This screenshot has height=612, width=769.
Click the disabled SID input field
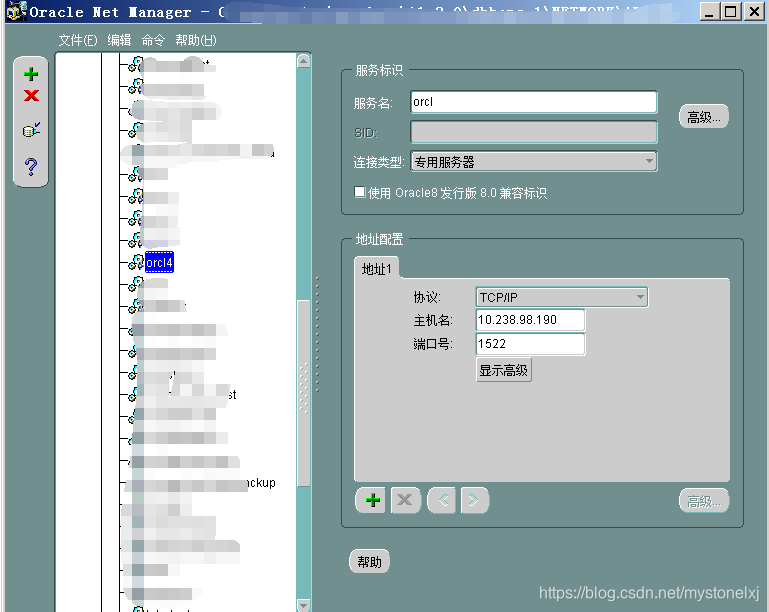[534, 132]
